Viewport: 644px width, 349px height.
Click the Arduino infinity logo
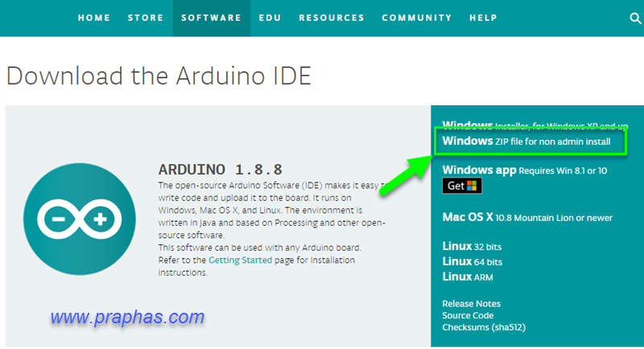80,219
